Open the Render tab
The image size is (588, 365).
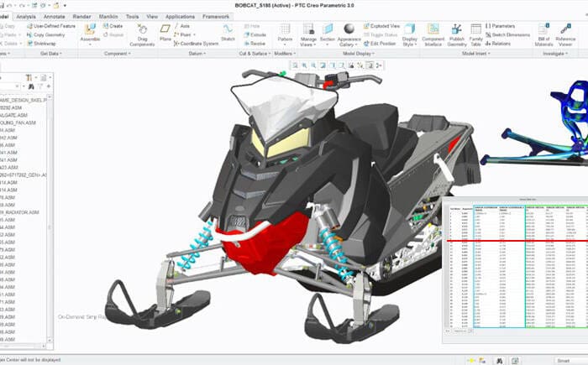tap(81, 17)
